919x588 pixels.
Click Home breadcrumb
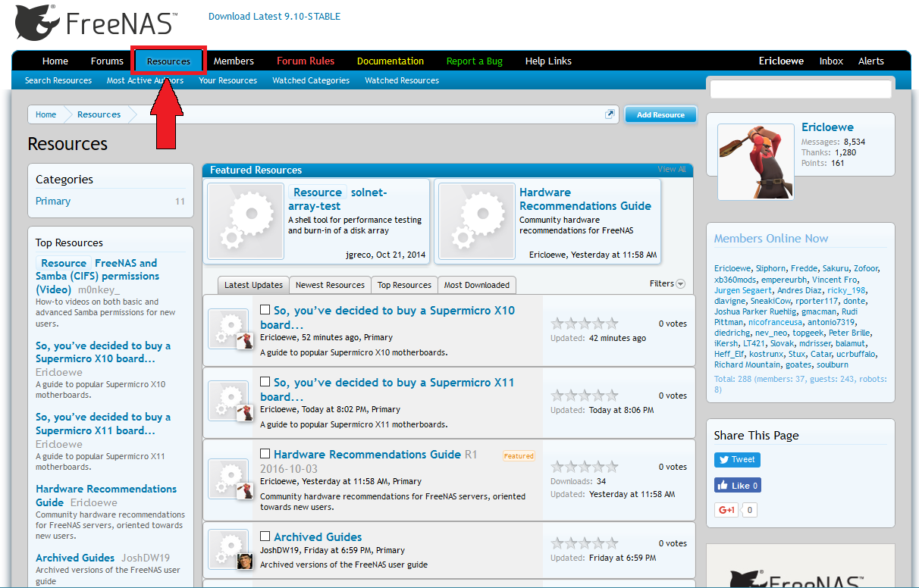tap(45, 114)
